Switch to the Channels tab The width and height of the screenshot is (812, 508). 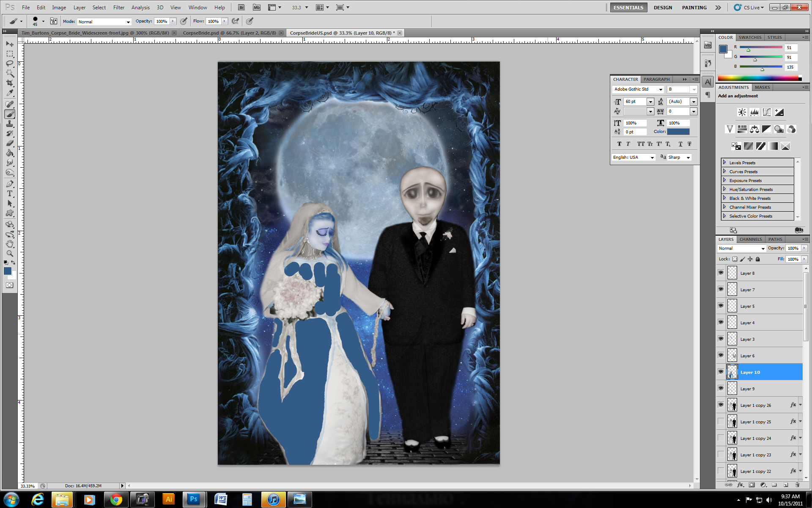751,240
